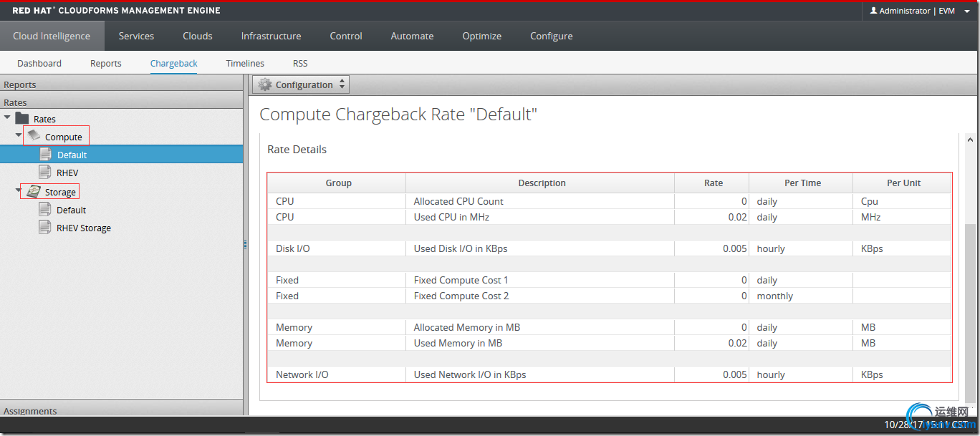Click the "MHz" per unit cell

903,217
